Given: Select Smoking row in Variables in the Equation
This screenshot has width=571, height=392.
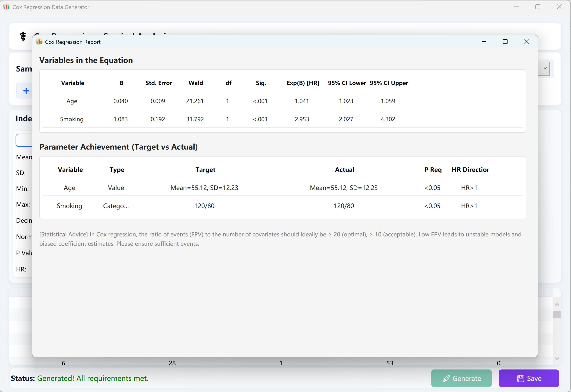Looking at the screenshot, I should pyautogui.click(x=282, y=119).
